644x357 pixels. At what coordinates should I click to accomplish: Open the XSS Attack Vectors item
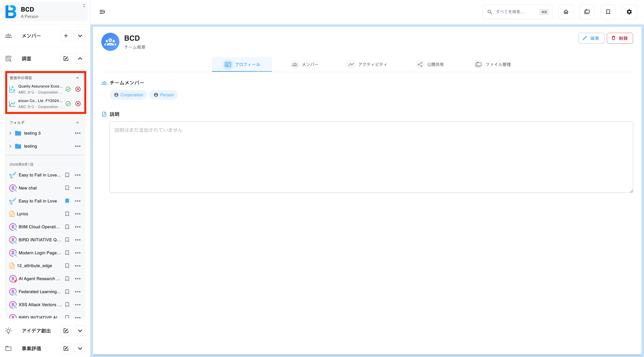click(40, 305)
